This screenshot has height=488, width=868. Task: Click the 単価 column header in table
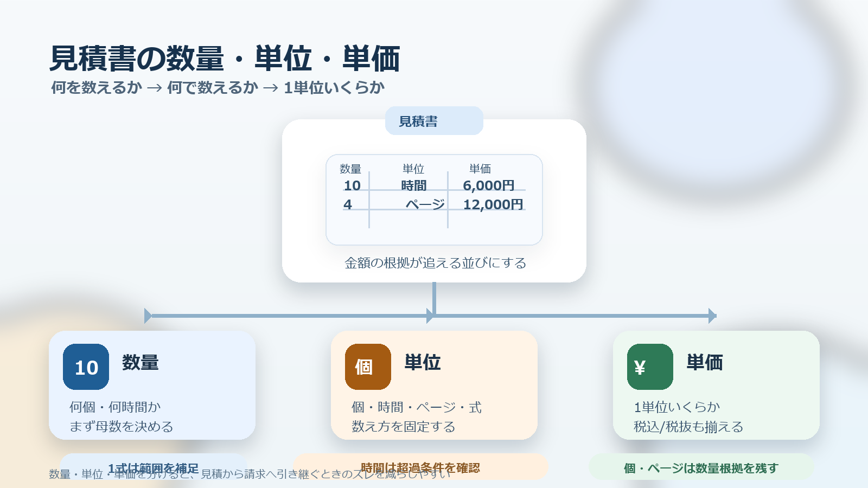click(480, 169)
